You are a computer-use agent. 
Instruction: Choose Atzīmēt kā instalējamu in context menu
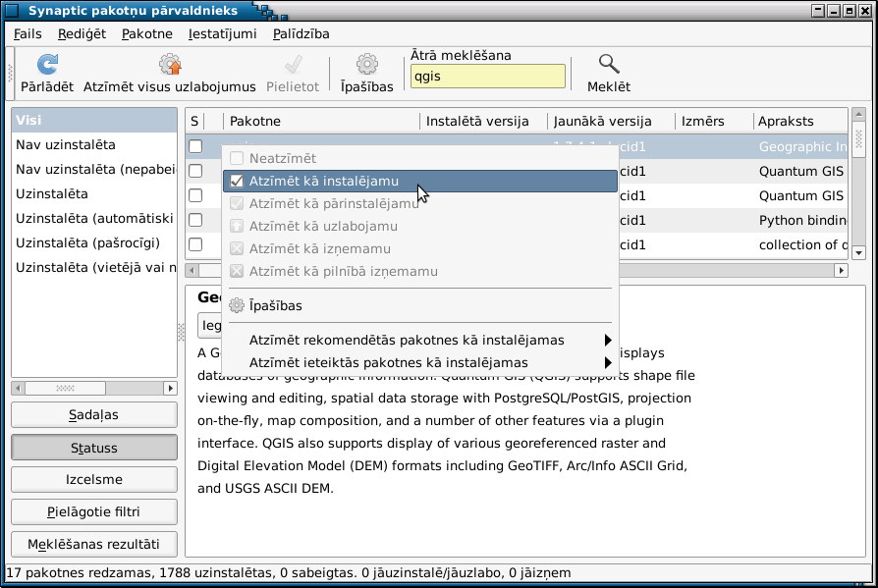[x=420, y=182]
